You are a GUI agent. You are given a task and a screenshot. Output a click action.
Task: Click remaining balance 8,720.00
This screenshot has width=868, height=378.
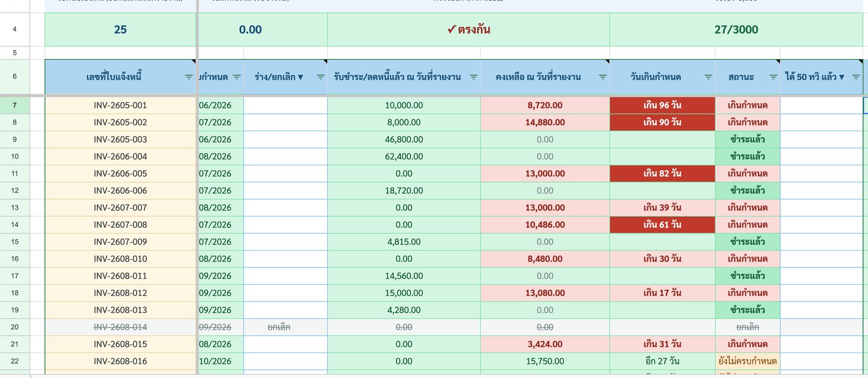coord(545,105)
